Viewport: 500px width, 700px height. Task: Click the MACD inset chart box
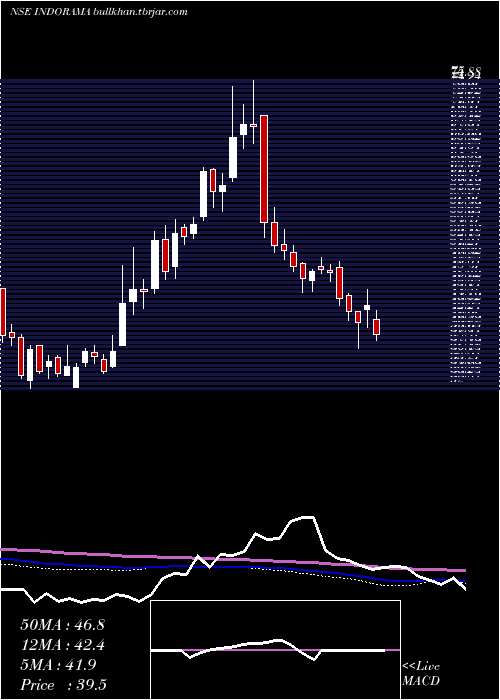click(x=275, y=650)
